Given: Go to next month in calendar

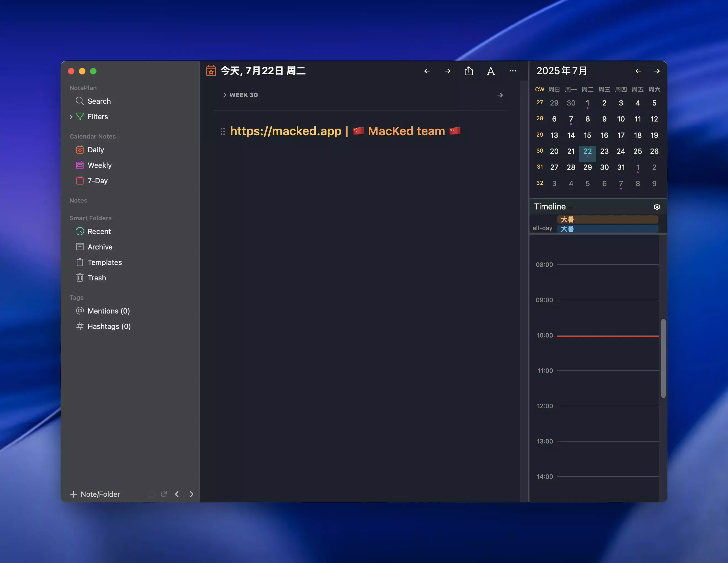Looking at the screenshot, I should (x=657, y=71).
